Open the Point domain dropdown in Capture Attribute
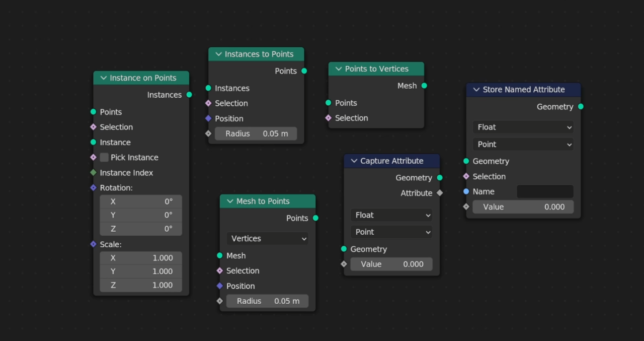The width and height of the screenshot is (644, 341). 391,232
